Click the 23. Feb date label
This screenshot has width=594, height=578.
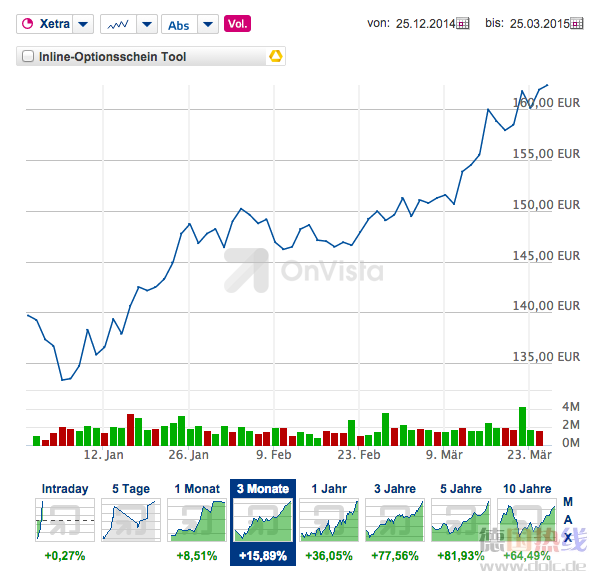click(359, 455)
